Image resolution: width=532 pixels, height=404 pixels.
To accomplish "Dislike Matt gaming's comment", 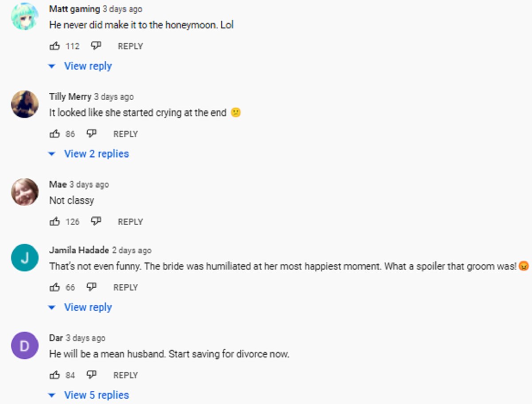I will point(96,46).
